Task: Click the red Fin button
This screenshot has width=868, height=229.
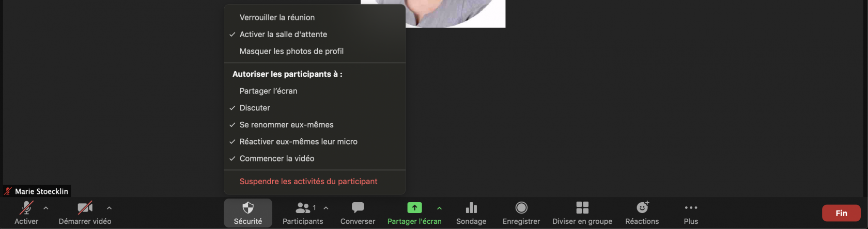Action: coord(841,213)
